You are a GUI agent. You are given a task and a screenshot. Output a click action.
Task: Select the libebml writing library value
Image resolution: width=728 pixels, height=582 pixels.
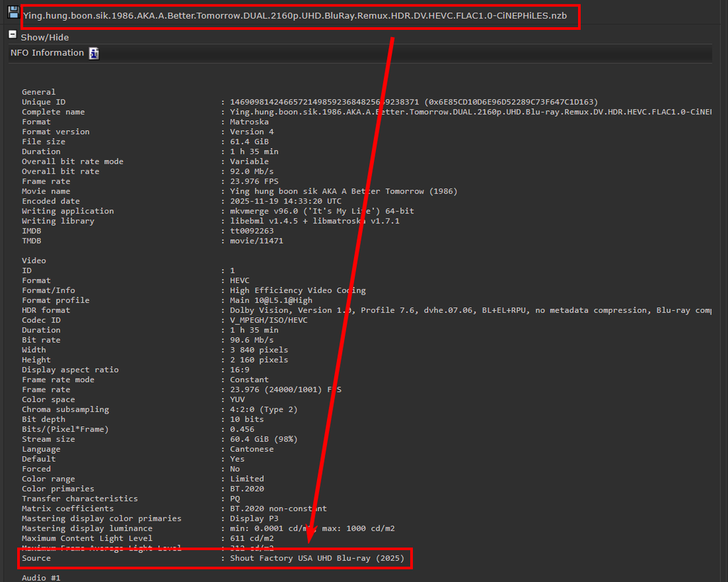[x=315, y=221]
